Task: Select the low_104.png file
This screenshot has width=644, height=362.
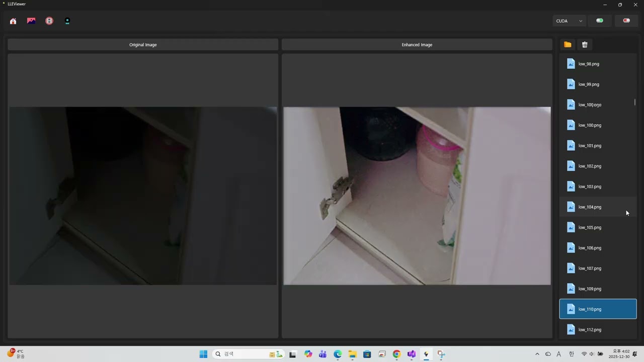Action: pyautogui.click(x=598, y=207)
